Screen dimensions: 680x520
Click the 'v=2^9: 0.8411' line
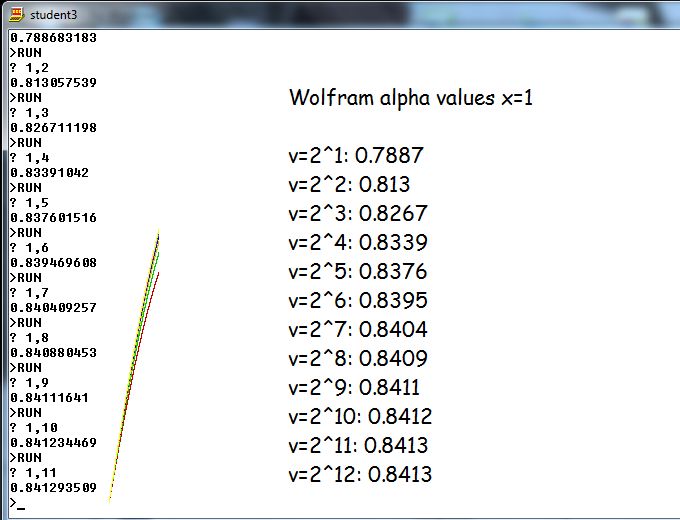pyautogui.click(x=354, y=388)
